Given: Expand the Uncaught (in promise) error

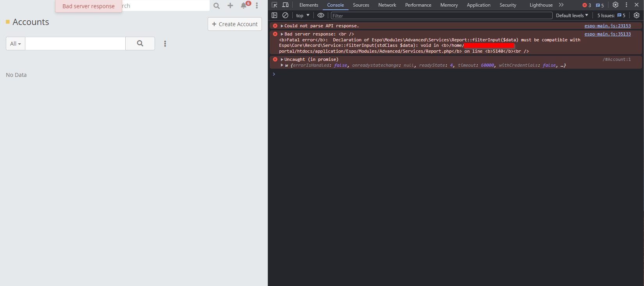Looking at the screenshot, I should point(282,60).
